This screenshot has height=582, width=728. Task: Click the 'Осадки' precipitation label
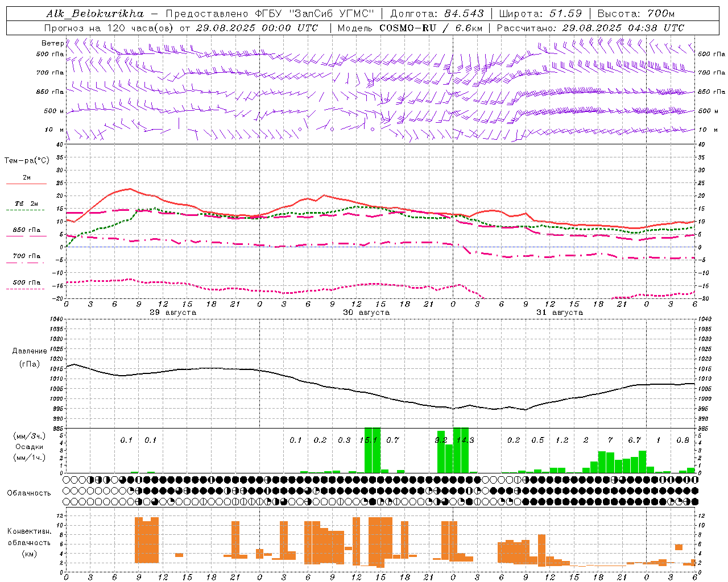pos(30,447)
